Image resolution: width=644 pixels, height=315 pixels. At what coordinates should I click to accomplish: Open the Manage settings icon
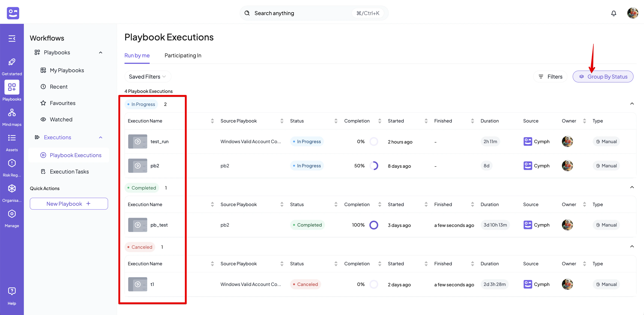pyautogui.click(x=12, y=214)
